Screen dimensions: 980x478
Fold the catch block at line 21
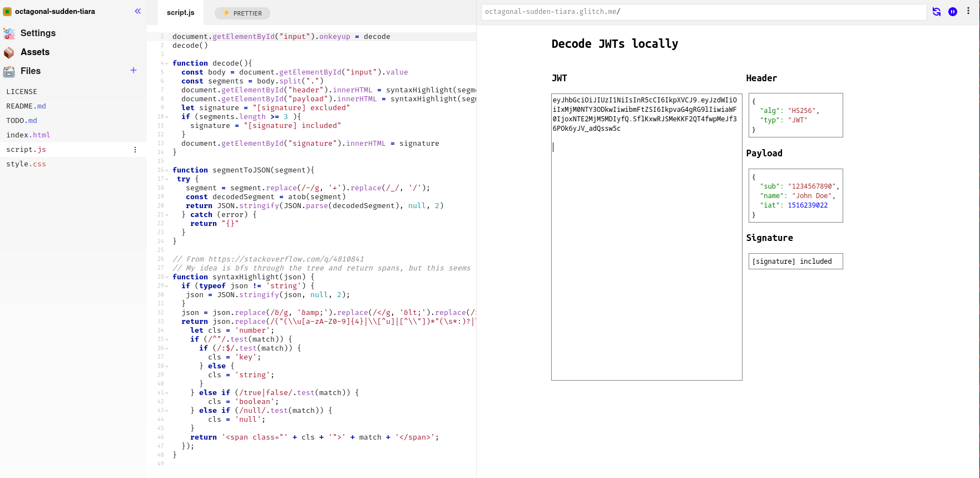pyautogui.click(x=167, y=215)
